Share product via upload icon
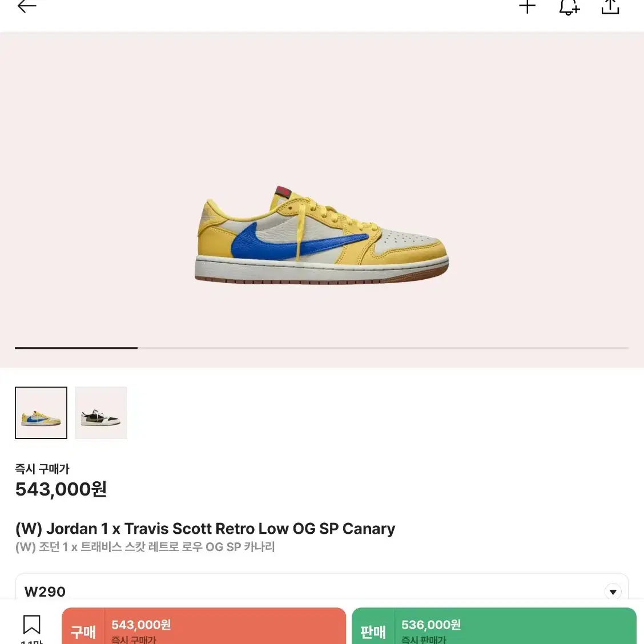Image resolution: width=644 pixels, height=644 pixels. click(x=610, y=7)
